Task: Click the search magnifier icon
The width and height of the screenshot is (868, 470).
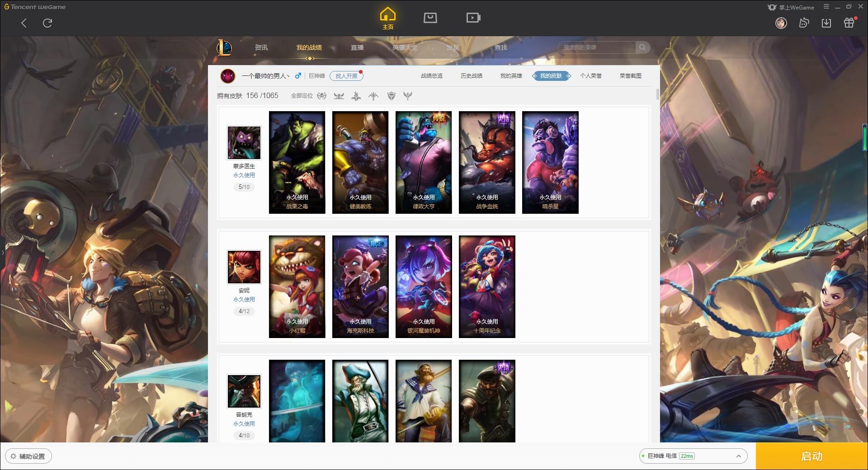Action: pos(642,47)
